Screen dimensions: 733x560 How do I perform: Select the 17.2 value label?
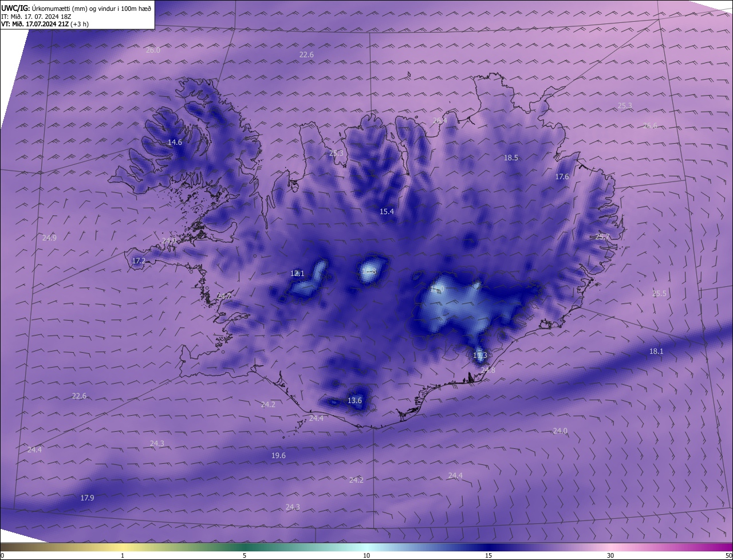point(139,261)
